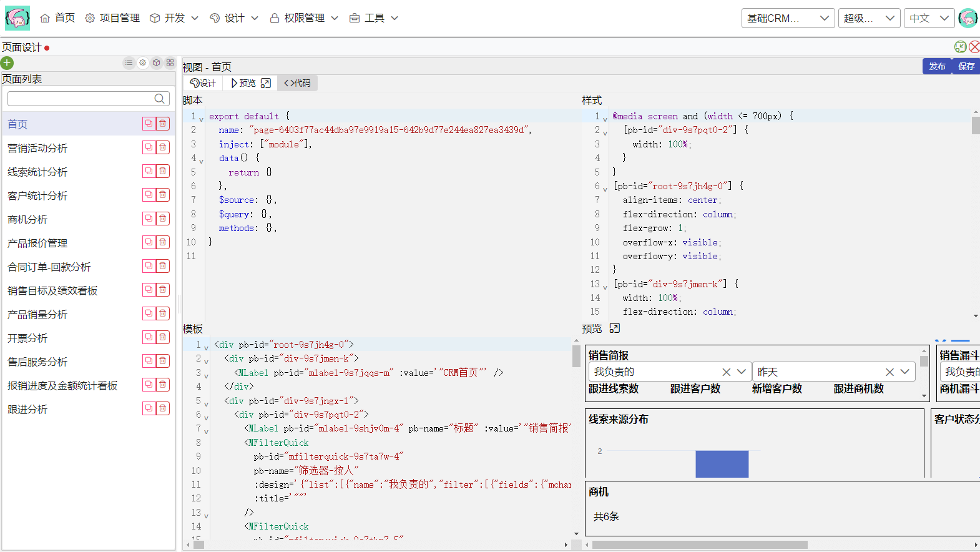
Task: Switch to the 设计 view tab
Action: click(203, 83)
